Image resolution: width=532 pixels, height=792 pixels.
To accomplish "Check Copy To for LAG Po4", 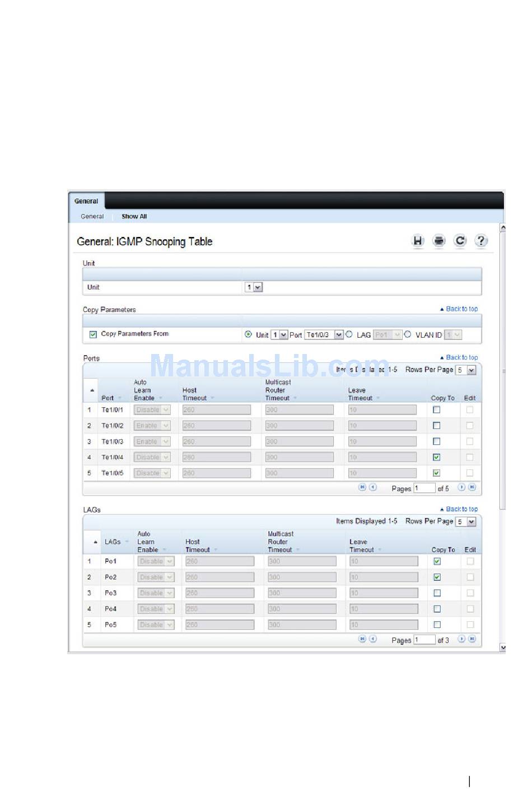I will [437, 609].
